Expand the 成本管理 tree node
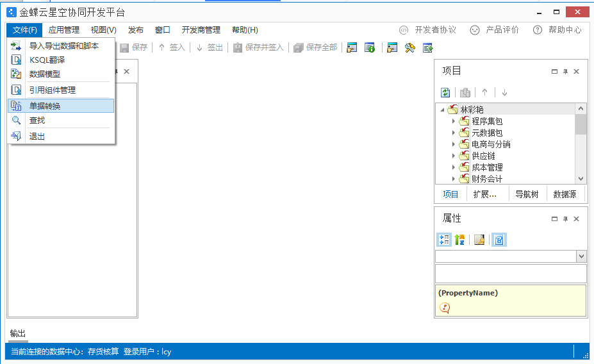Screen dimensions: 594x364 (x=454, y=167)
